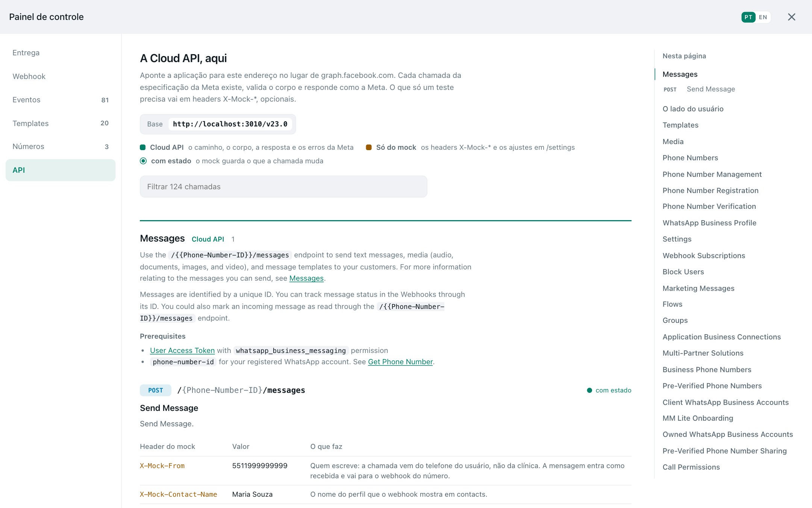Click the base URL http://localhost:3010/v23.0
The image size is (812, 508).
tap(230, 124)
